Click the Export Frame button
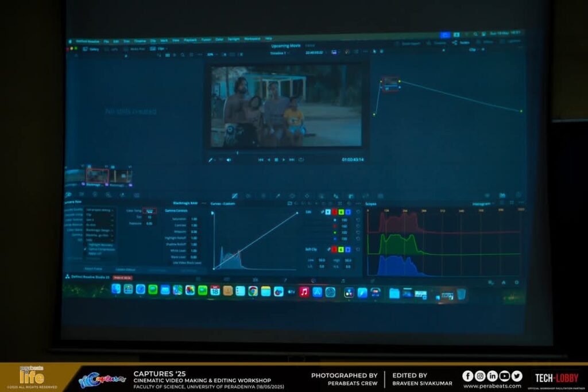588x392 pixels. [94, 269]
